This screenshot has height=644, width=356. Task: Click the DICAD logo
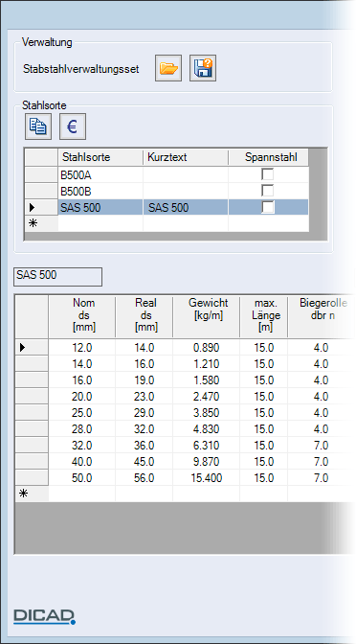pyautogui.click(x=45, y=616)
